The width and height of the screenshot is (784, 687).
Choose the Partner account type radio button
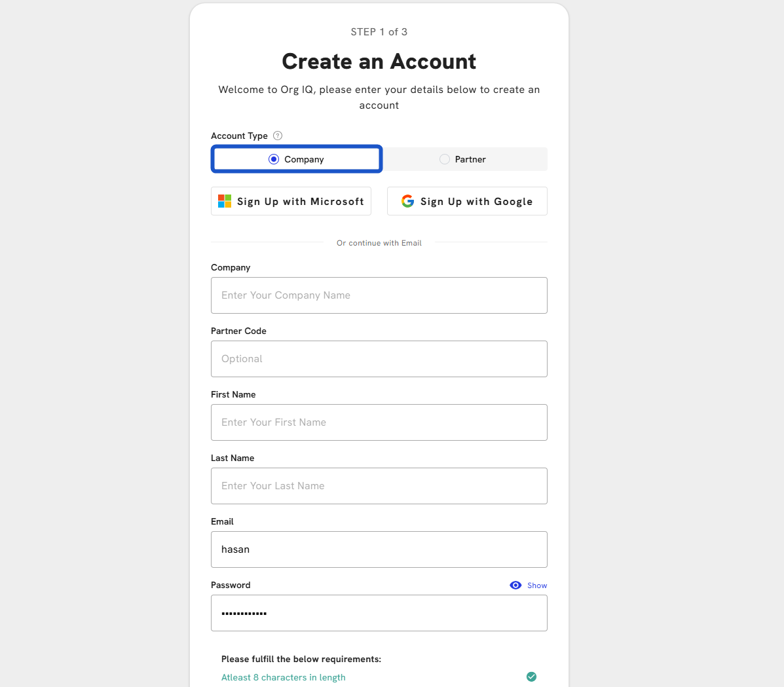click(445, 159)
